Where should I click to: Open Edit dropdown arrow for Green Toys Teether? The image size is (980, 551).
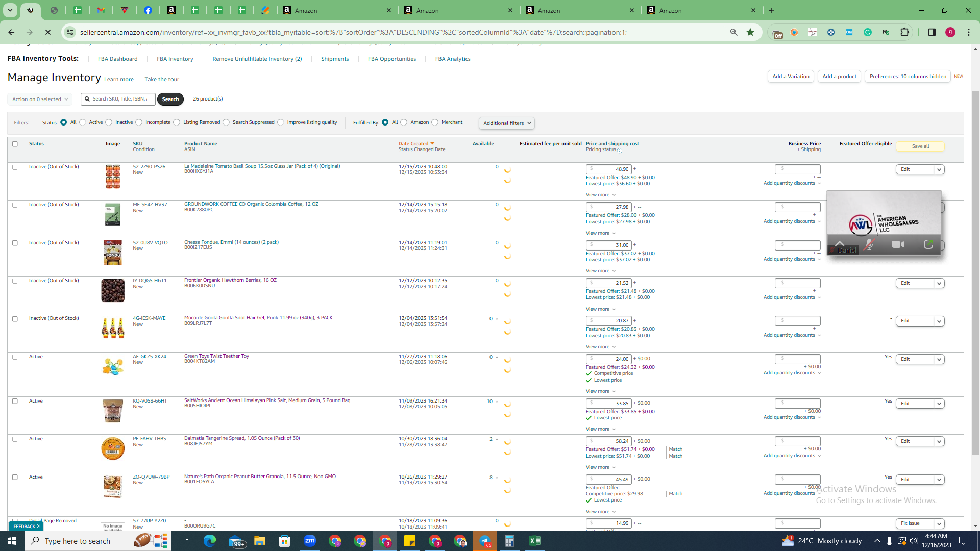click(939, 359)
